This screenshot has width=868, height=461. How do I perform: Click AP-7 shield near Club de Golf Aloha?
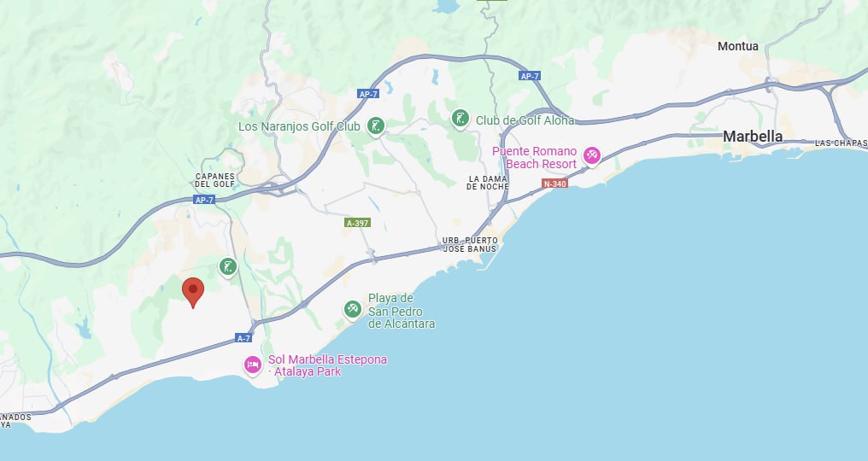coord(529,76)
